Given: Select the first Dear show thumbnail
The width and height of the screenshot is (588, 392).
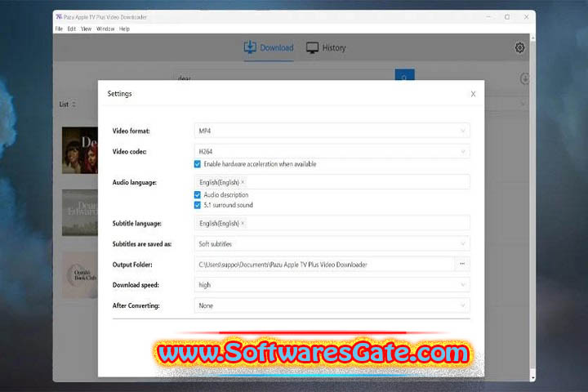Looking at the screenshot, I should pos(80,150).
